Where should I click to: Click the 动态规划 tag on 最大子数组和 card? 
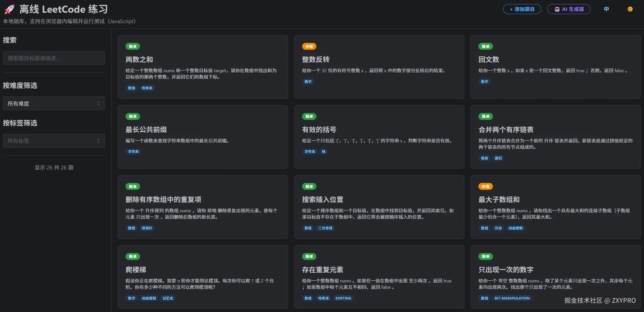click(x=515, y=228)
